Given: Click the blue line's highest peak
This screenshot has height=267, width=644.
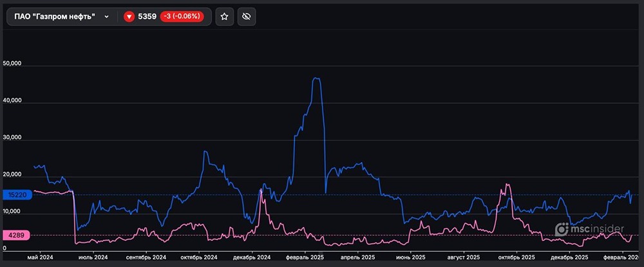Looking at the screenshot, I should [316, 78].
